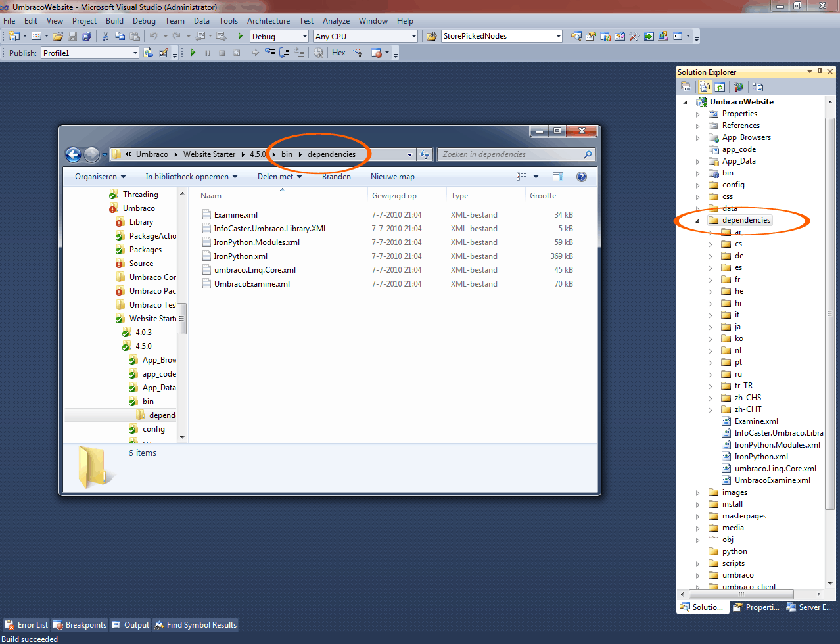
Task: Click the New Project toolbar icon
Action: click(14, 36)
